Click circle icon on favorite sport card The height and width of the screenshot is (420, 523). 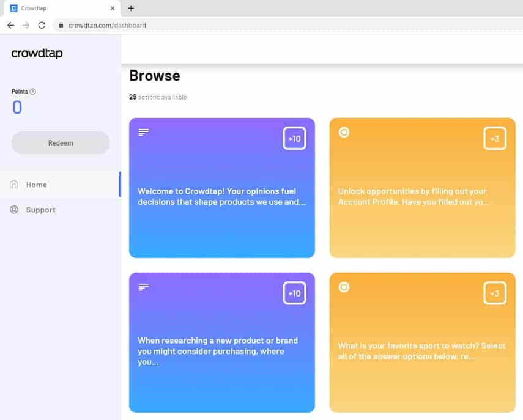[x=344, y=287]
